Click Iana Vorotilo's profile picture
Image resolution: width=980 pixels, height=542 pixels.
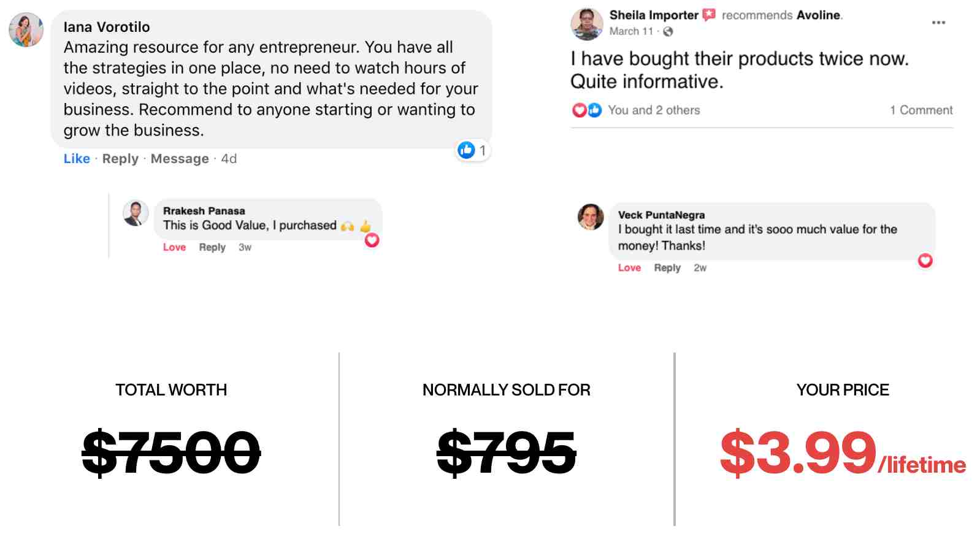click(26, 30)
